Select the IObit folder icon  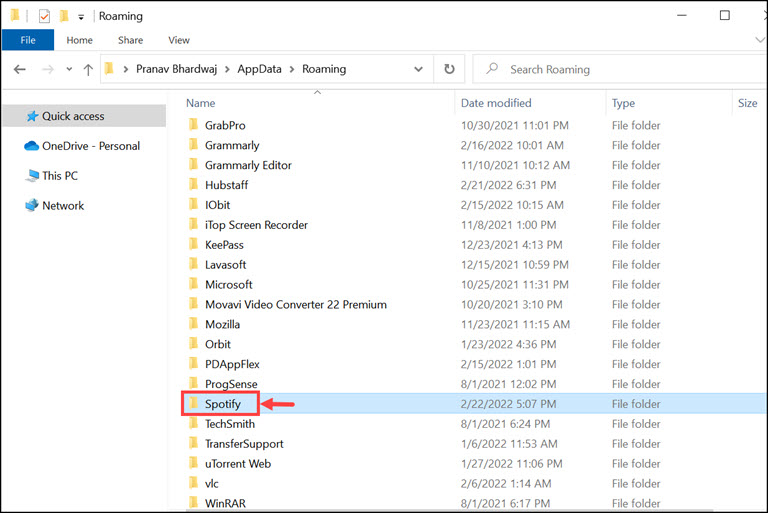193,204
